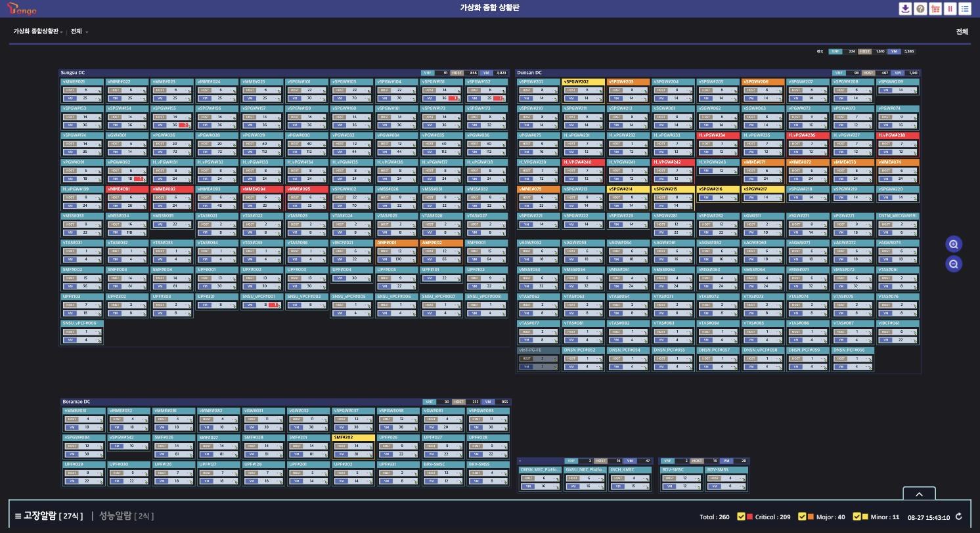980x533 pixels.
Task: Select the yellow vSPGW#202 node card
Action: coord(584,91)
